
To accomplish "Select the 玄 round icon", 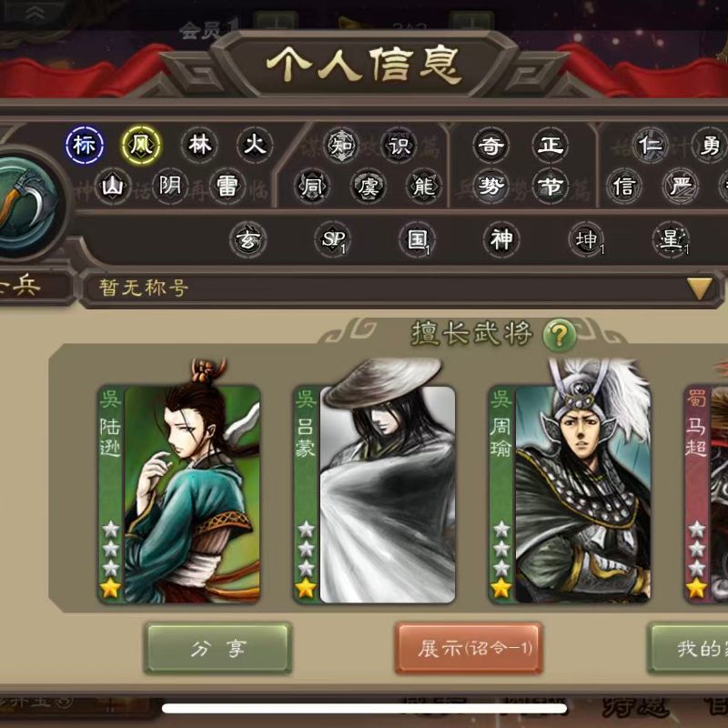I will (248, 239).
